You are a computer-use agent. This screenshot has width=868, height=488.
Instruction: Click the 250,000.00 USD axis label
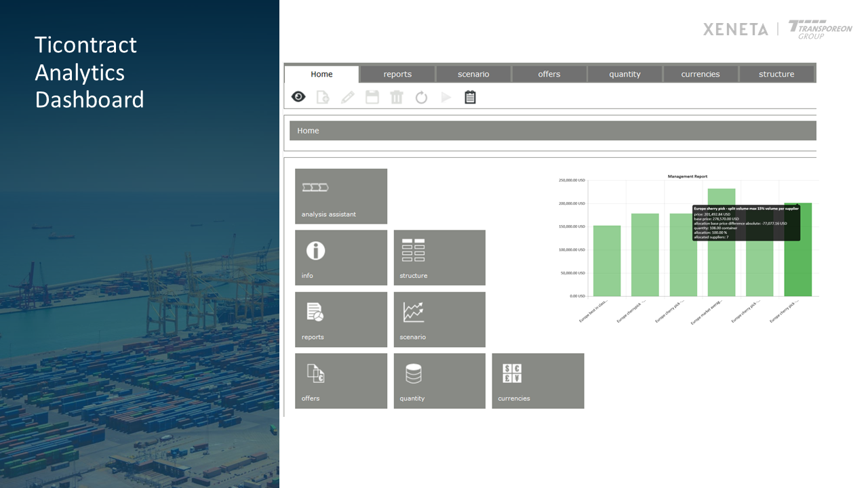(572, 180)
